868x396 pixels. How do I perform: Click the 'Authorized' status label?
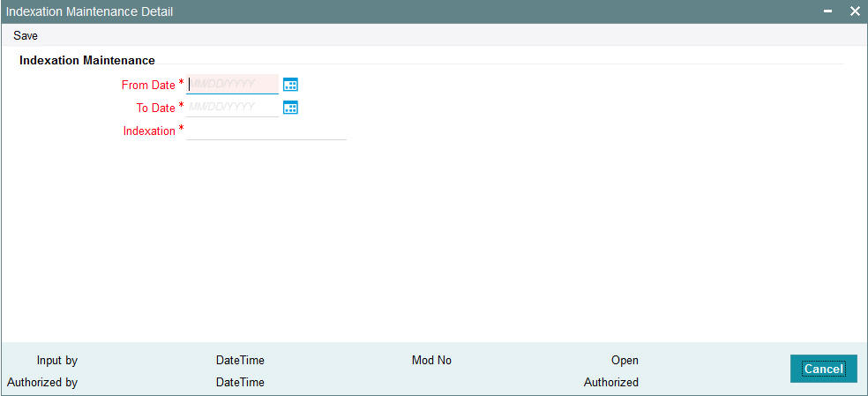611,382
